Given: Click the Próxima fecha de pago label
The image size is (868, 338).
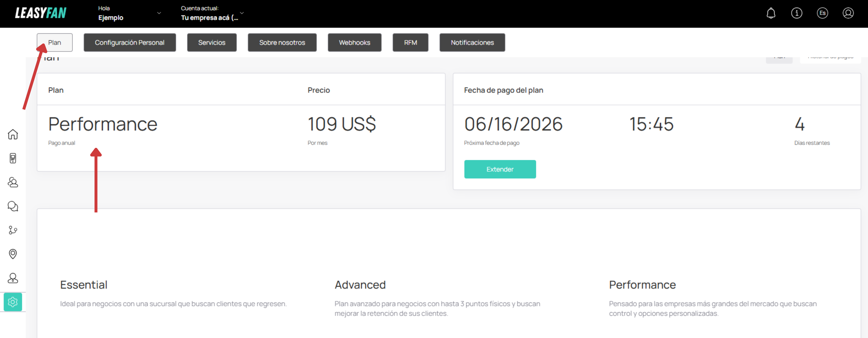Looking at the screenshot, I should 492,143.
